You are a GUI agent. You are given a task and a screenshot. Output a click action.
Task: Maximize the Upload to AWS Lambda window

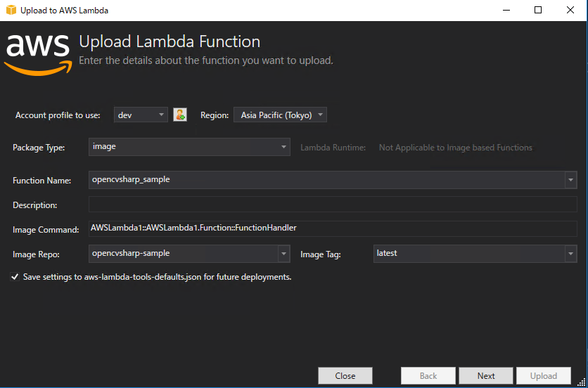[538, 10]
